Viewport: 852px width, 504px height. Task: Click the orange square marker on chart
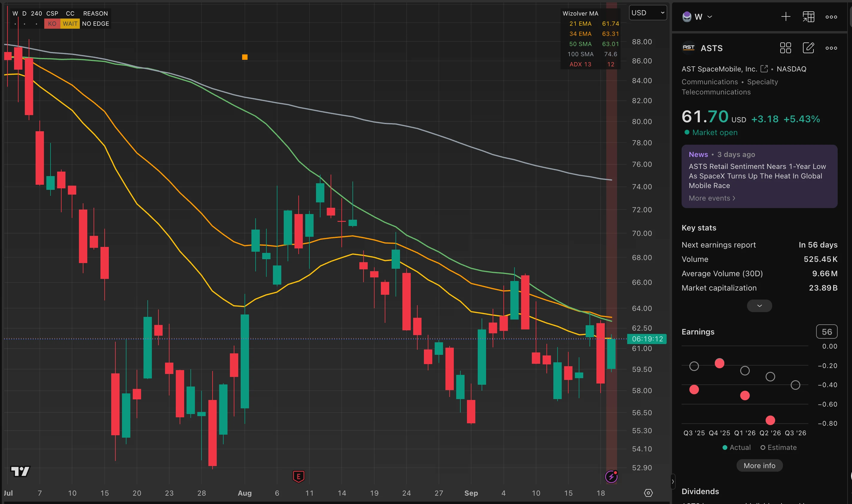point(245,57)
